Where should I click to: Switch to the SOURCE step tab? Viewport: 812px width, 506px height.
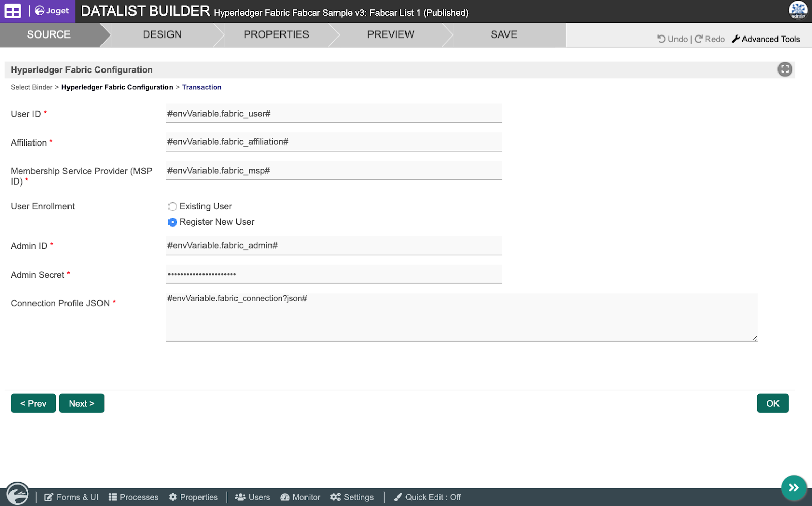click(x=49, y=34)
